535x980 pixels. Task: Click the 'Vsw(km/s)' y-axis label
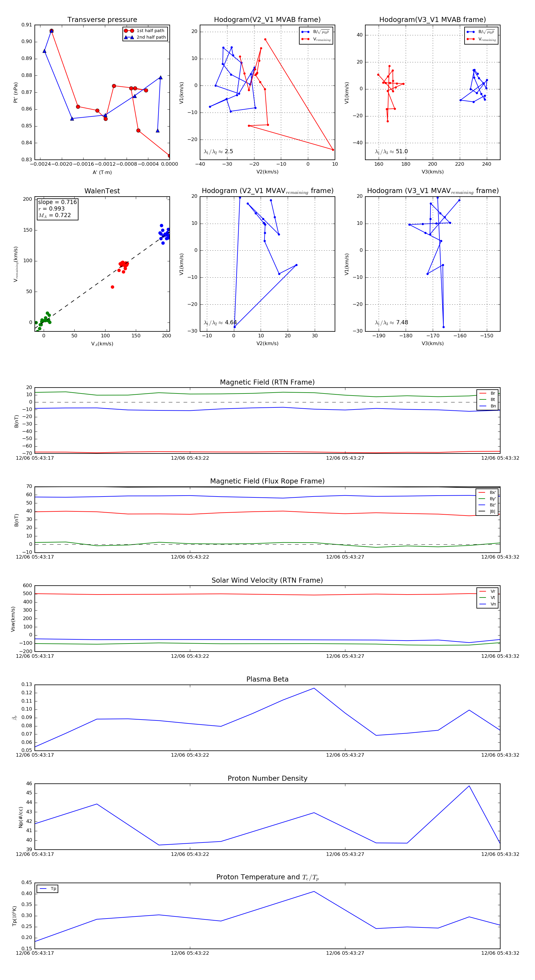coord(13,619)
